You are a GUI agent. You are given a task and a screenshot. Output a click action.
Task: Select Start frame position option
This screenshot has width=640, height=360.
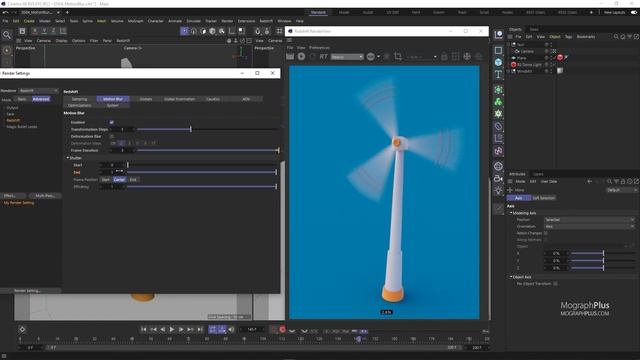[x=106, y=180]
